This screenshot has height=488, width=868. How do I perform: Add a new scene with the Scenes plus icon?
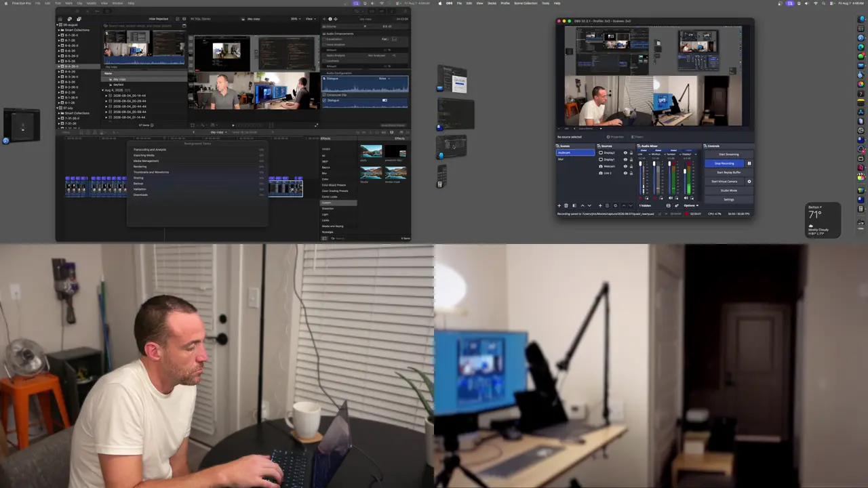point(559,205)
